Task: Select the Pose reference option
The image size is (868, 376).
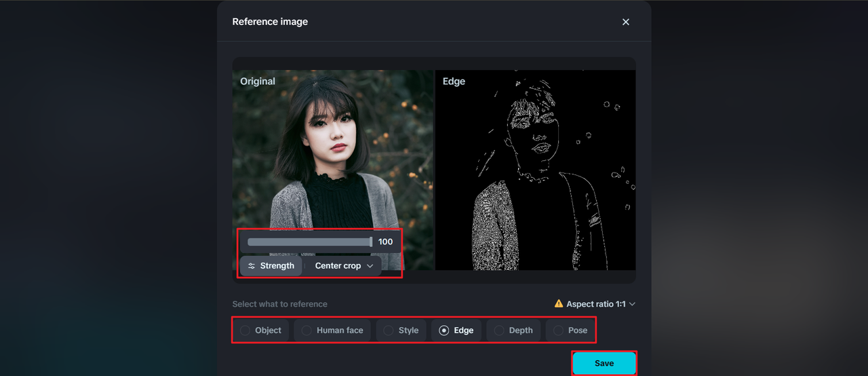Action: click(x=570, y=331)
